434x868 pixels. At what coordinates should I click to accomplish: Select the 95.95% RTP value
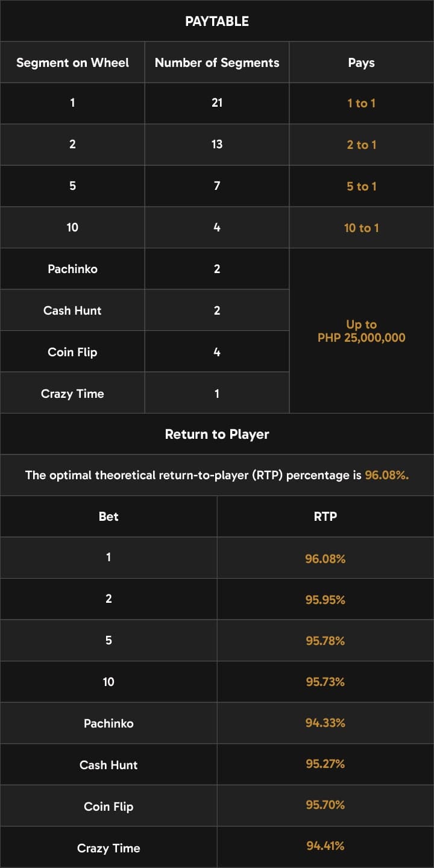pyautogui.click(x=325, y=600)
